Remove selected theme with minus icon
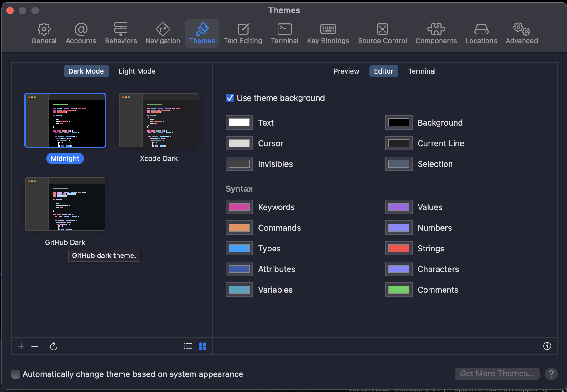Viewport: 567px width, 392px height. coord(35,346)
